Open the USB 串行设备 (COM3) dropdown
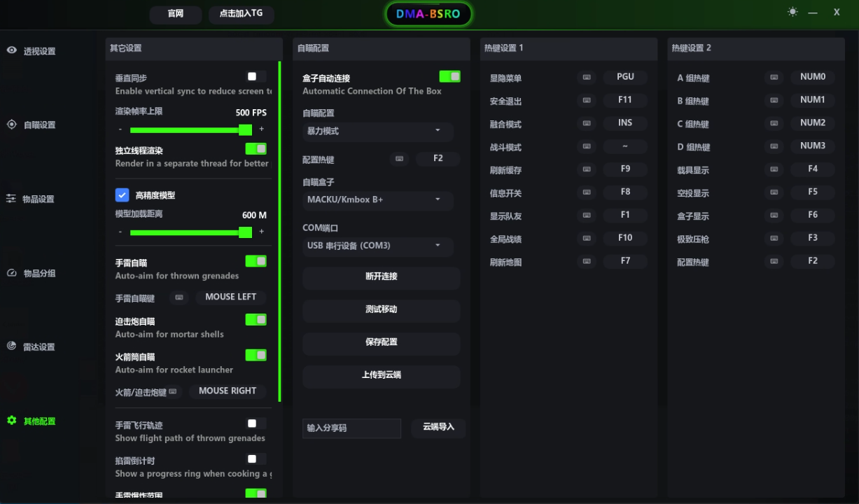Image resolution: width=859 pixels, height=504 pixels. coord(378,246)
